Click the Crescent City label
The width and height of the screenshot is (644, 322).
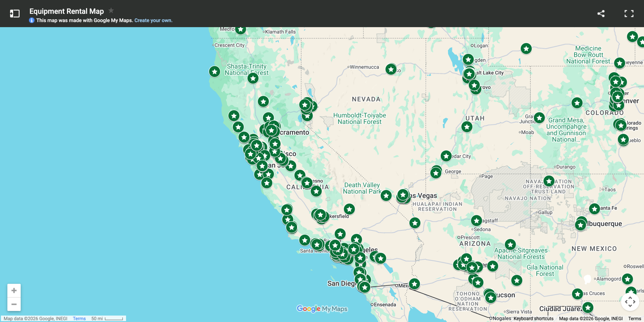229,45
